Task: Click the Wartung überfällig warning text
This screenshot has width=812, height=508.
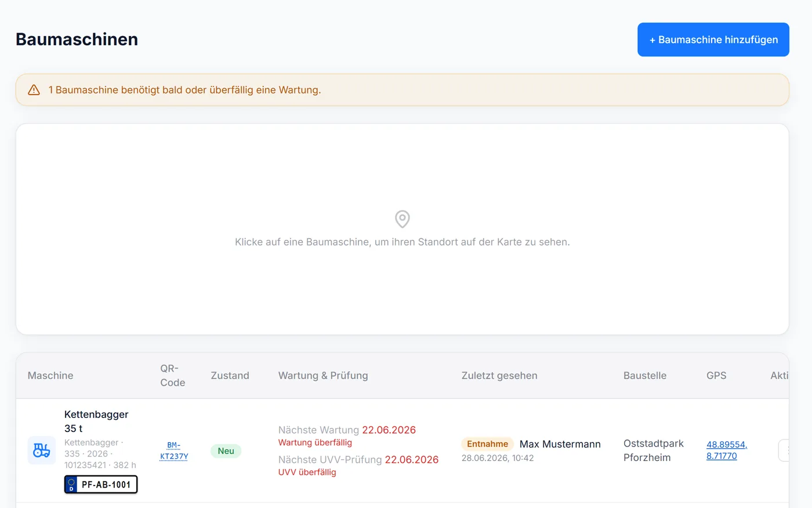Action: pyautogui.click(x=315, y=442)
